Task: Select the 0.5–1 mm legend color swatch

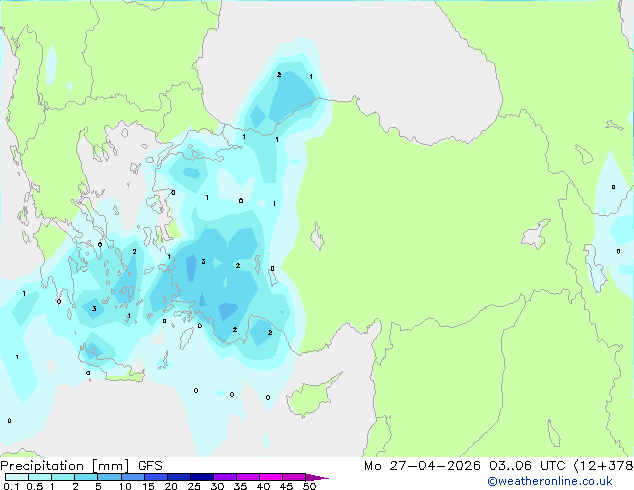Action: pyautogui.click(x=40, y=477)
